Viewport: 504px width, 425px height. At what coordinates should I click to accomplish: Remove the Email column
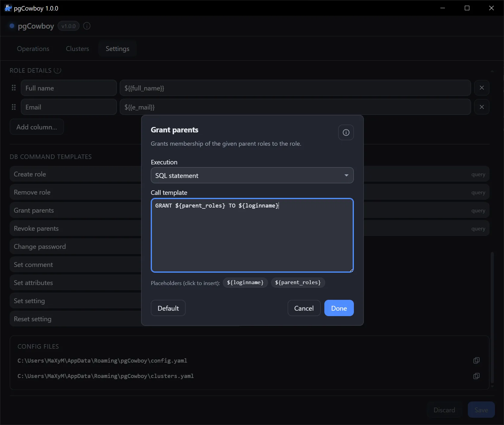point(482,107)
